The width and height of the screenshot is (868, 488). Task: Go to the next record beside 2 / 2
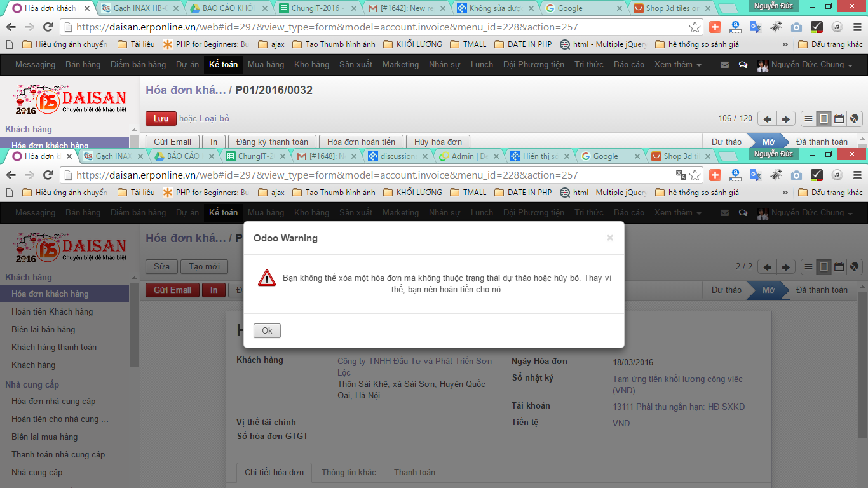[786, 267]
